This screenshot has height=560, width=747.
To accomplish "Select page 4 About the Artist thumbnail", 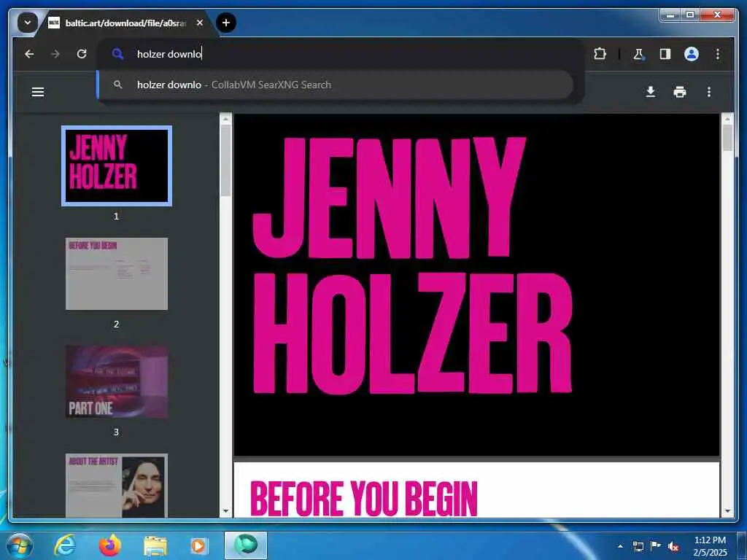I will [x=117, y=485].
